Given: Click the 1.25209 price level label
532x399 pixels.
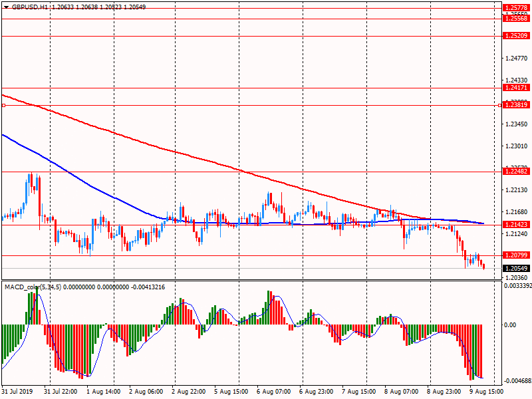Looking at the screenshot, I should pos(516,36).
